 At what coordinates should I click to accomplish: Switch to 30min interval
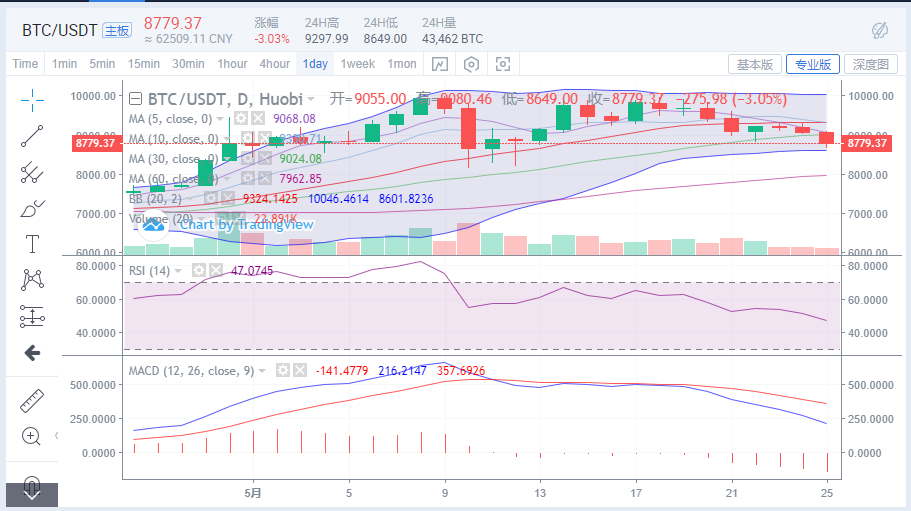pos(188,64)
